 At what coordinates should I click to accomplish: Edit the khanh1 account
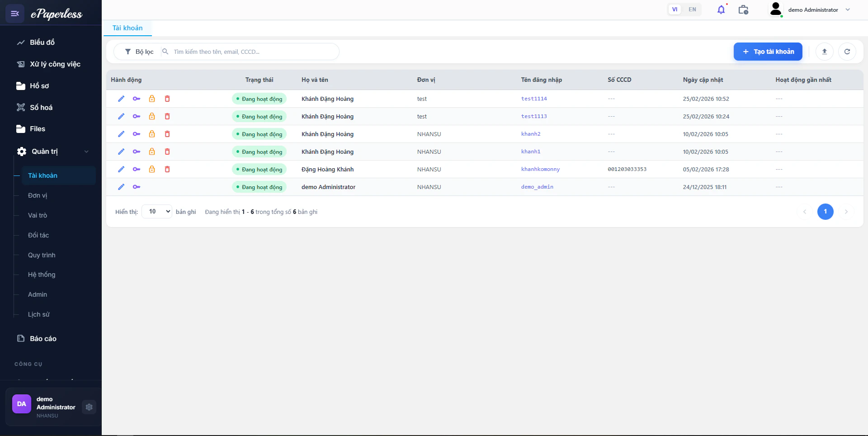pyautogui.click(x=121, y=152)
